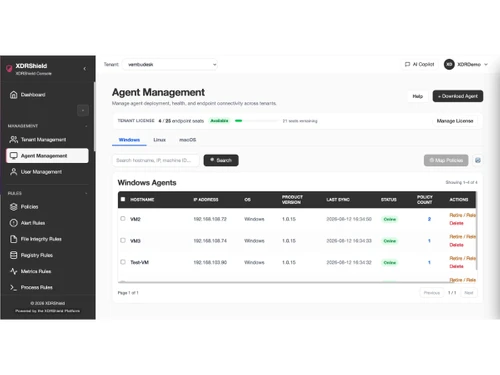Click IP address 192.168.108.72
The width and height of the screenshot is (500, 375).
pos(210,219)
